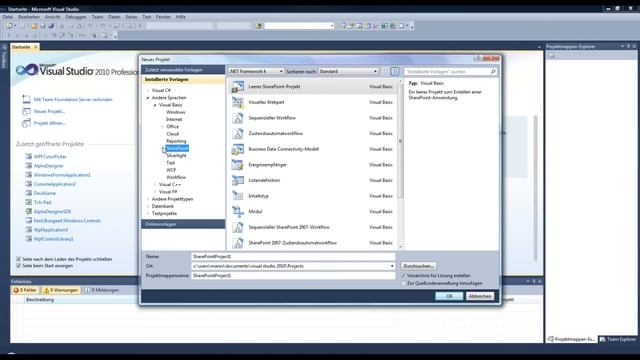Collapse the Visual Basic tree node

point(155,105)
